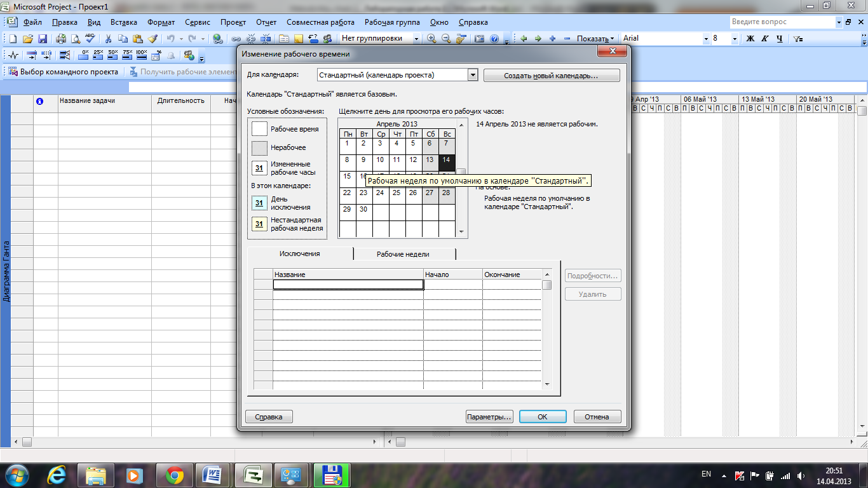Open the 'Для календаря' calendar dropdown
Screen dimensions: 868x488
tap(472, 75)
